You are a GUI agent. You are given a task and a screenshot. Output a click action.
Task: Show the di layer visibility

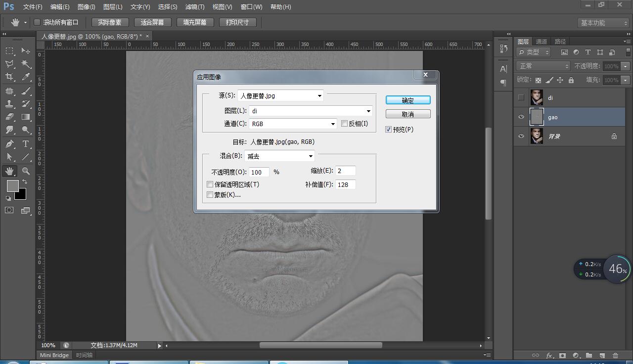(x=521, y=98)
